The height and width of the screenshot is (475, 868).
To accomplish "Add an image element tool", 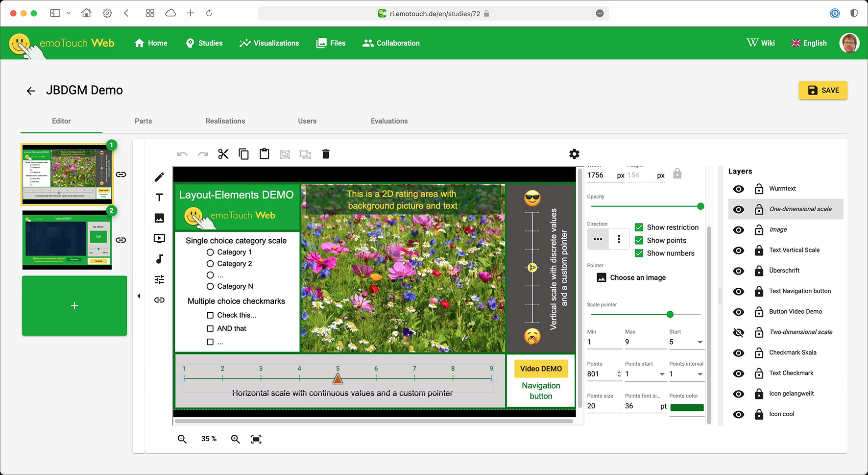I will (159, 218).
